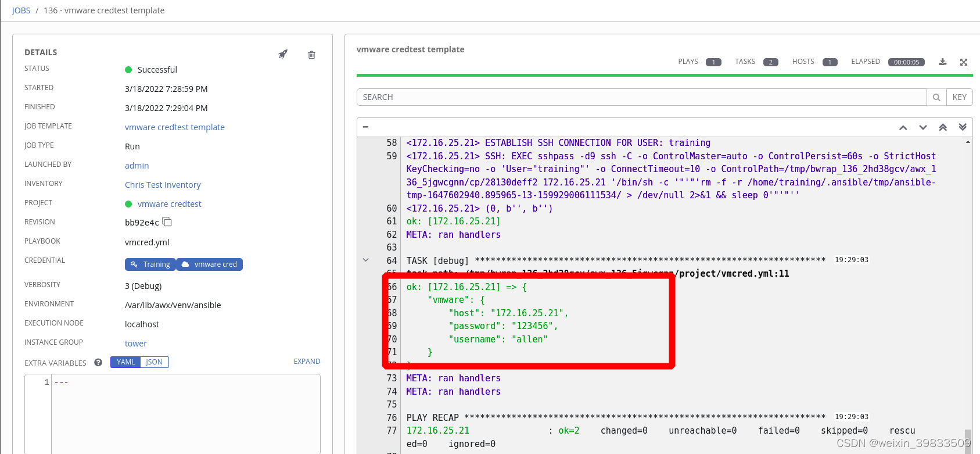Click the delete job trash icon
Image resolution: width=980 pixels, height=454 pixels.
click(311, 55)
